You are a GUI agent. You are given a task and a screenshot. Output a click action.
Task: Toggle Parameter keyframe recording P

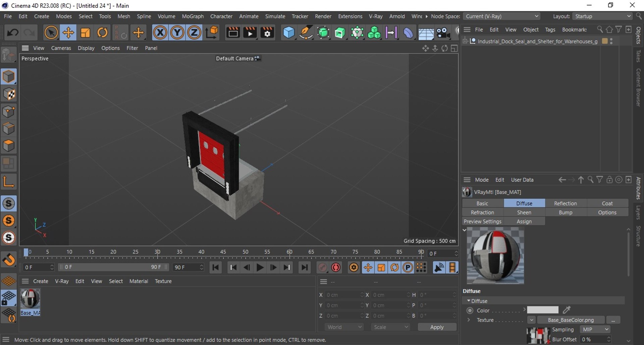(408, 267)
